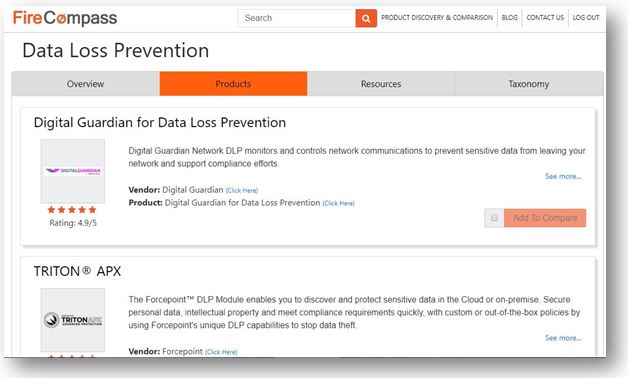Click the orange search magnifier icon
Image resolution: width=628 pixels, height=378 pixels.
click(x=366, y=18)
